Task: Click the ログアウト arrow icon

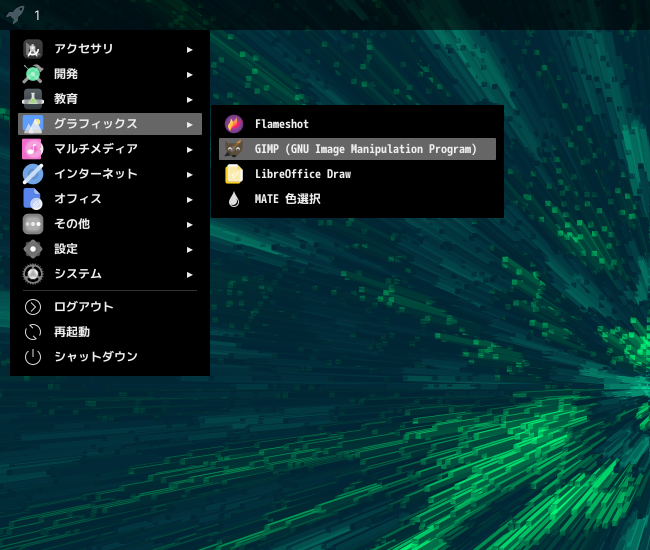Action: [33, 307]
